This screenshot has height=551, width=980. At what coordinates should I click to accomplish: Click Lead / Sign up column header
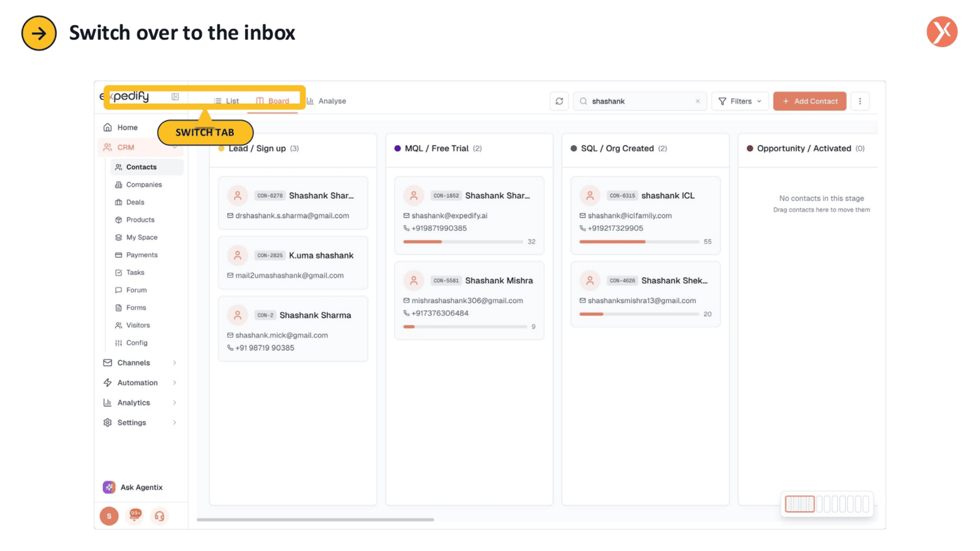point(293,149)
